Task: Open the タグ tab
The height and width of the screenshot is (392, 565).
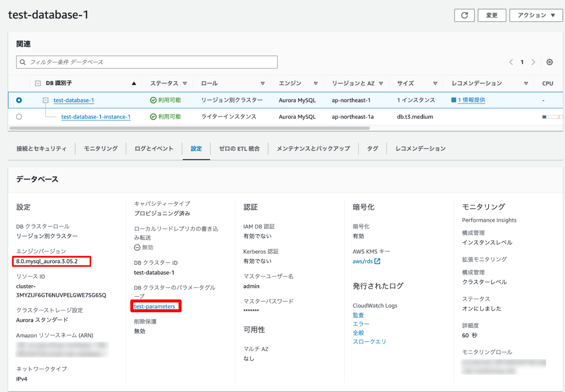Action: click(x=372, y=149)
